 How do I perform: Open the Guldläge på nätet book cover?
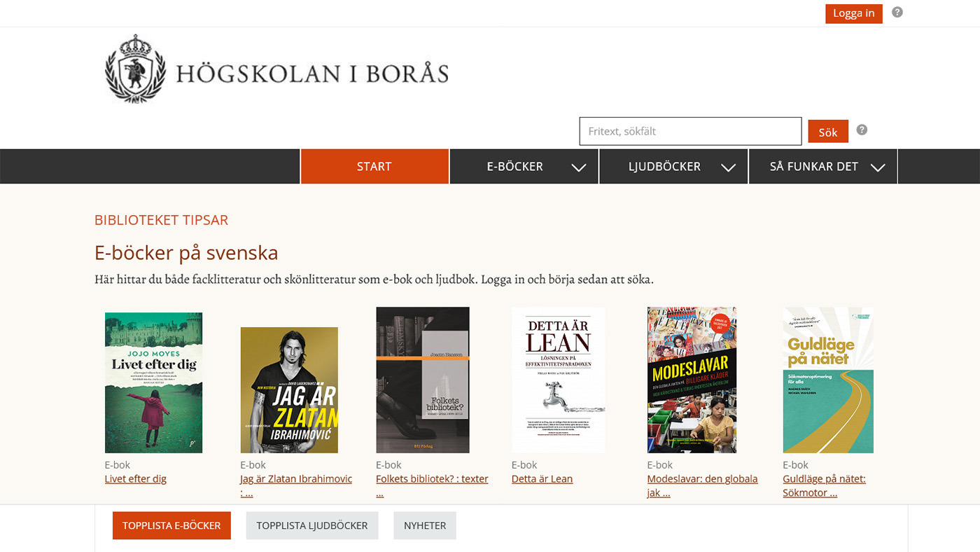tap(828, 380)
